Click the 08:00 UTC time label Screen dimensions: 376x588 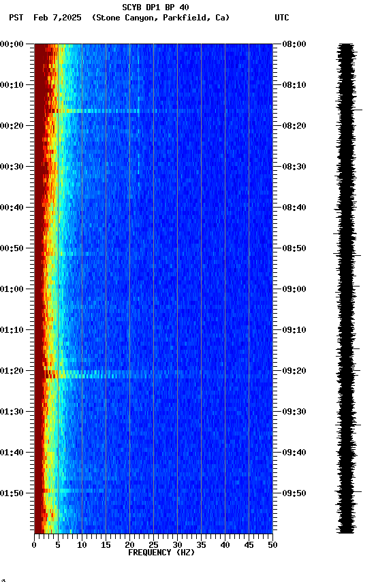click(294, 45)
